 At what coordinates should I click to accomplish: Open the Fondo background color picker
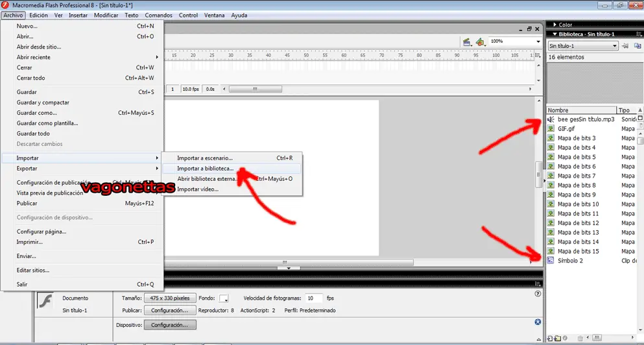point(224,298)
